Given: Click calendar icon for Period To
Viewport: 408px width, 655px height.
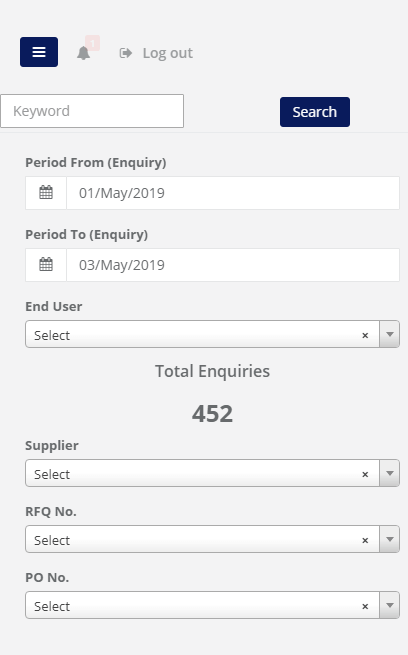Looking at the screenshot, I should [46, 265].
